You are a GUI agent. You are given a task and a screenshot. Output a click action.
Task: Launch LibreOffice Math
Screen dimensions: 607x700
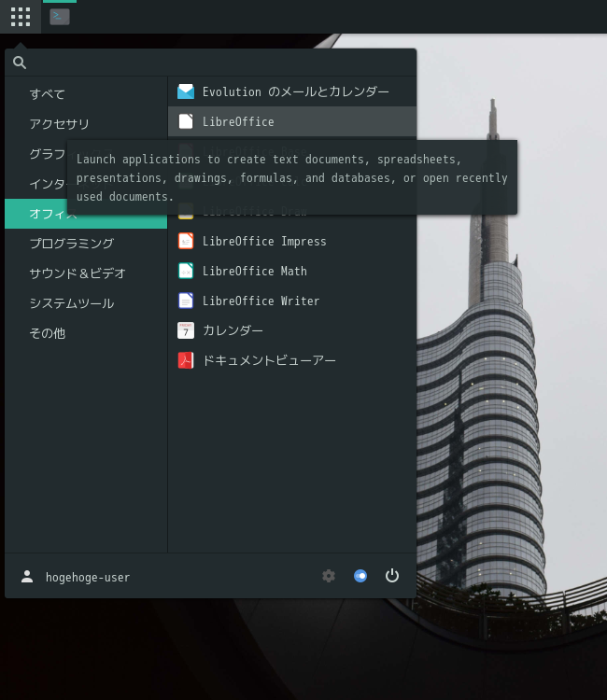292,271
